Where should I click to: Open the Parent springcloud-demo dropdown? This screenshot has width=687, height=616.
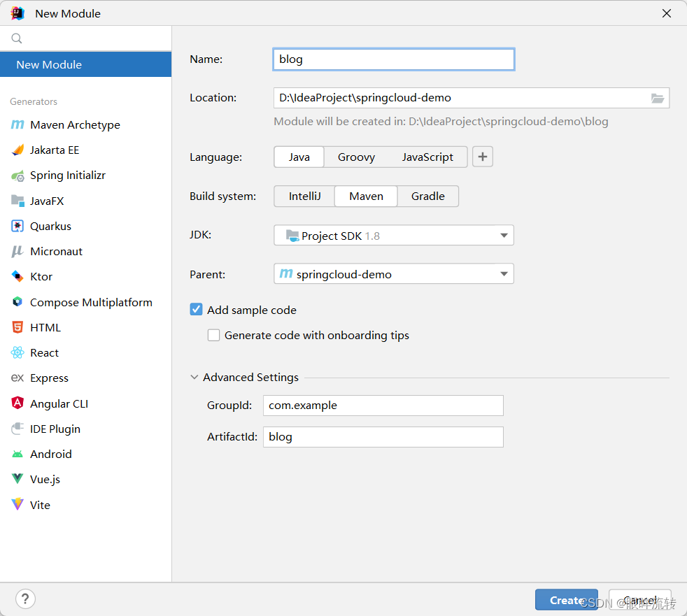(x=393, y=274)
